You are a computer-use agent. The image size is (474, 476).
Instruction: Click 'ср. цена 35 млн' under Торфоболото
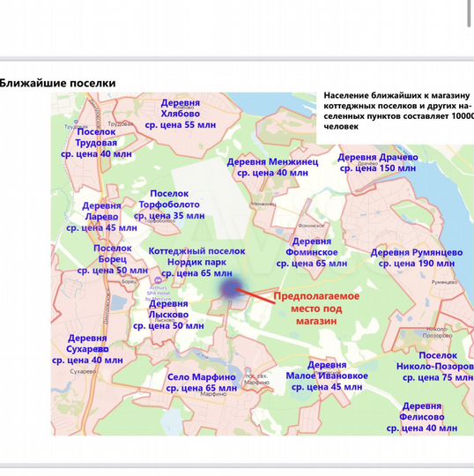tap(169, 216)
